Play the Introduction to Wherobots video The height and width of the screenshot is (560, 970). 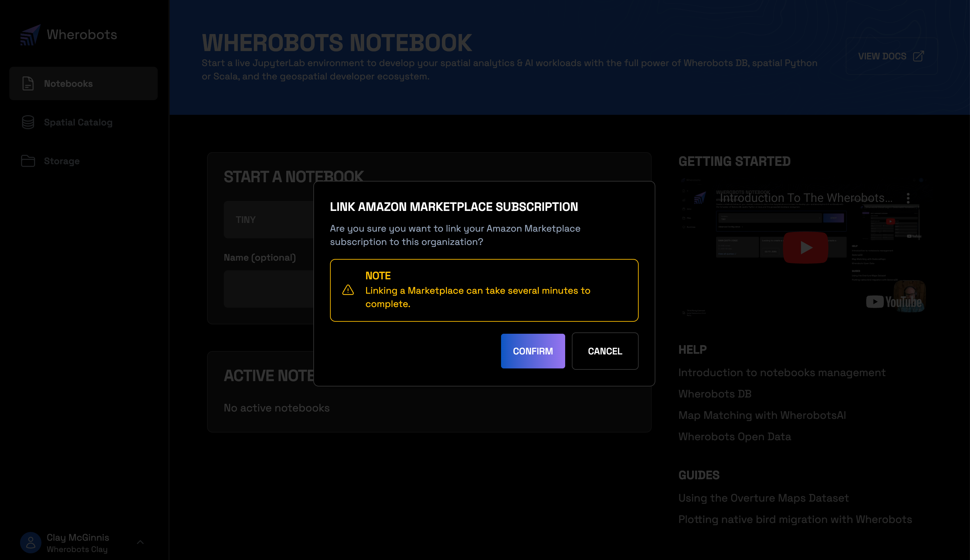pyautogui.click(x=805, y=247)
